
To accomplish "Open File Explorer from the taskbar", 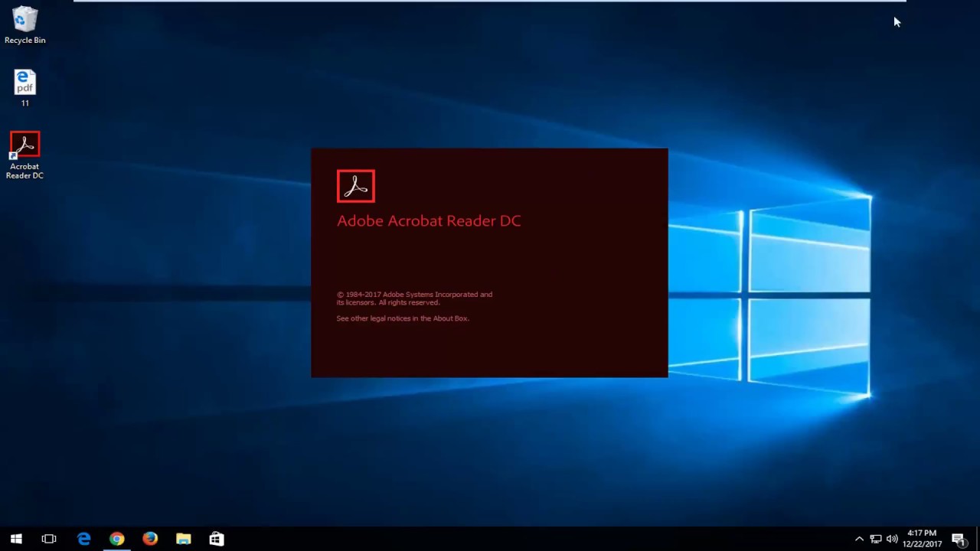I will [183, 539].
